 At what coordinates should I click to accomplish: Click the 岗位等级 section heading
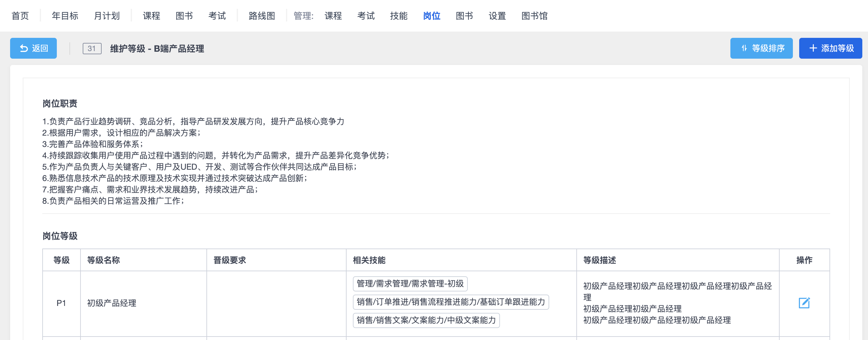coord(60,236)
